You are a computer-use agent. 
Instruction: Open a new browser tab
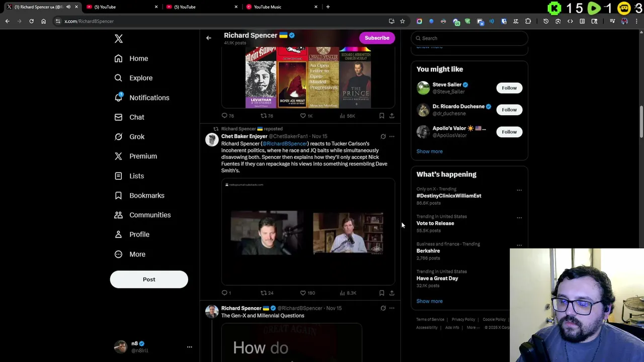coord(328,7)
